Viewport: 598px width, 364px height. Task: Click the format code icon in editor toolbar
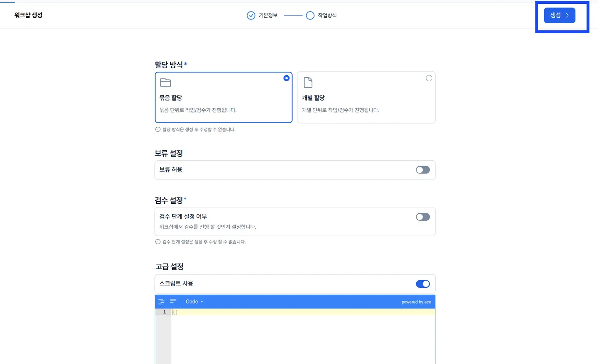(161, 302)
